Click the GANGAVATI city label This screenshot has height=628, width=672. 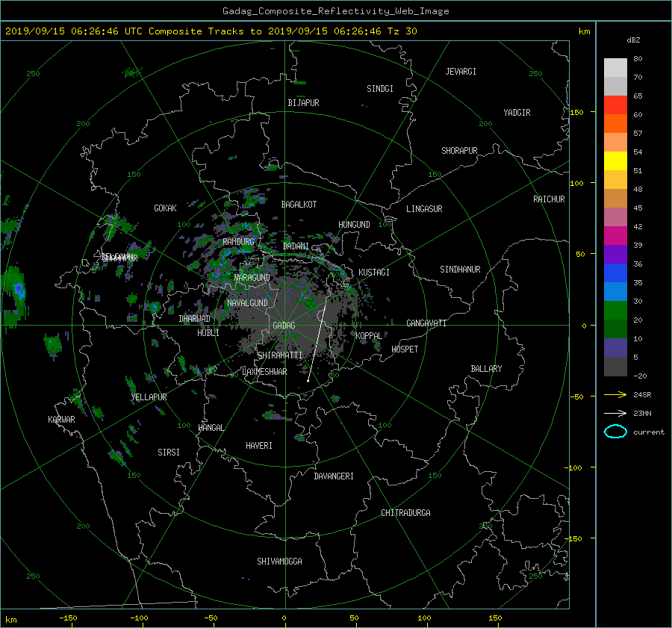point(426,323)
